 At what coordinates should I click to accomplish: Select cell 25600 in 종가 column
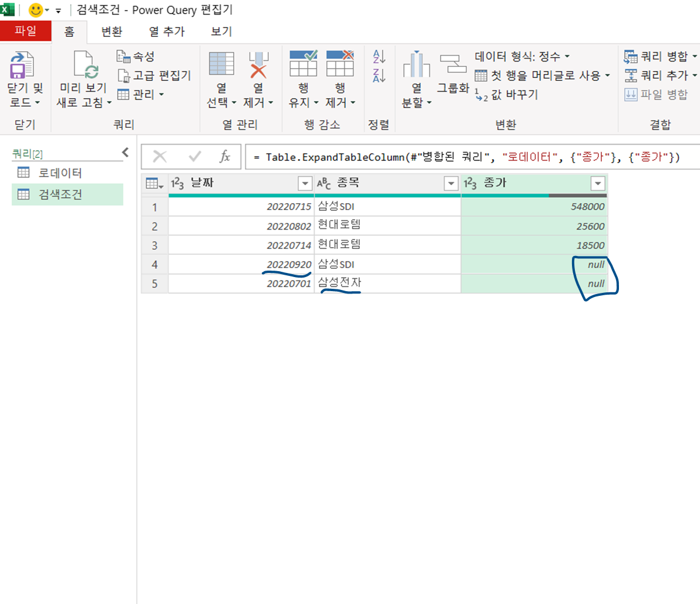[x=534, y=226]
